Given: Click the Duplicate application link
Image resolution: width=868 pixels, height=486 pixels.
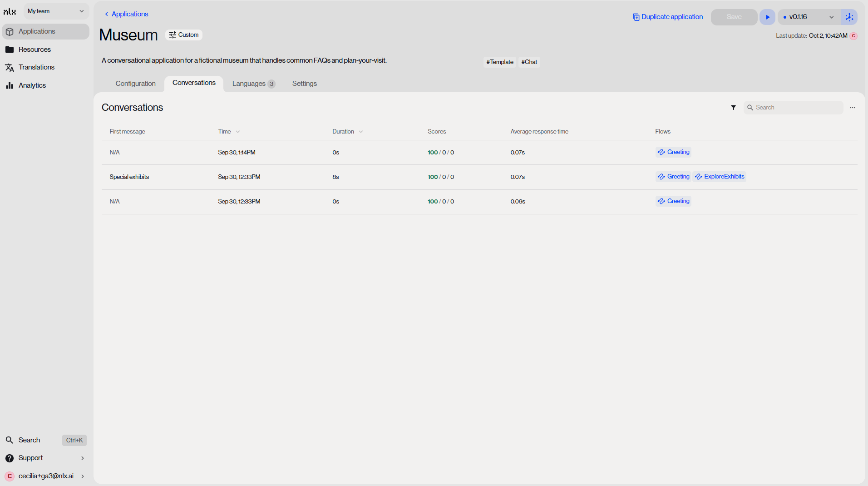Looking at the screenshot, I should point(667,17).
